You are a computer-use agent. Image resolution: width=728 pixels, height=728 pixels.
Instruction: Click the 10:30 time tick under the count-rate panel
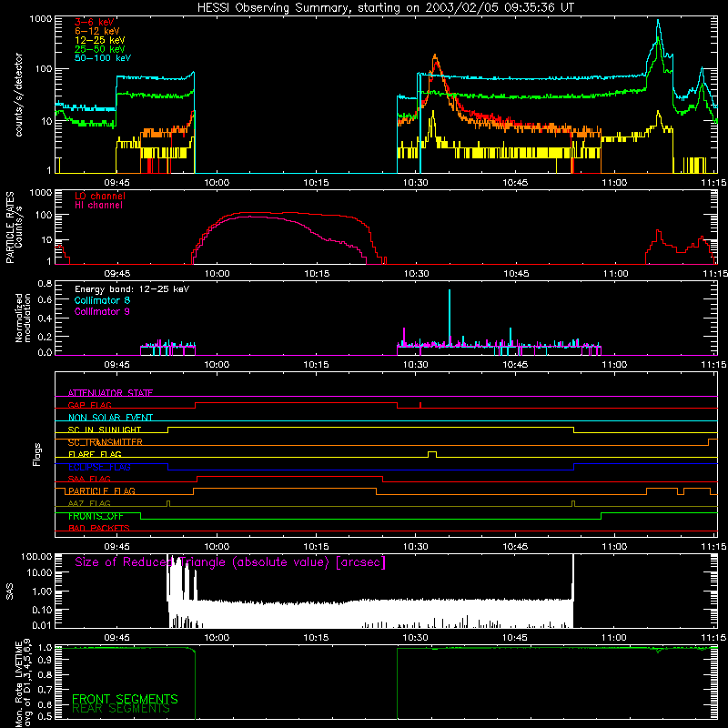click(x=416, y=183)
